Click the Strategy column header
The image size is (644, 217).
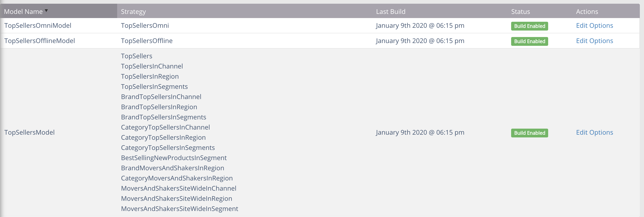[133, 12]
